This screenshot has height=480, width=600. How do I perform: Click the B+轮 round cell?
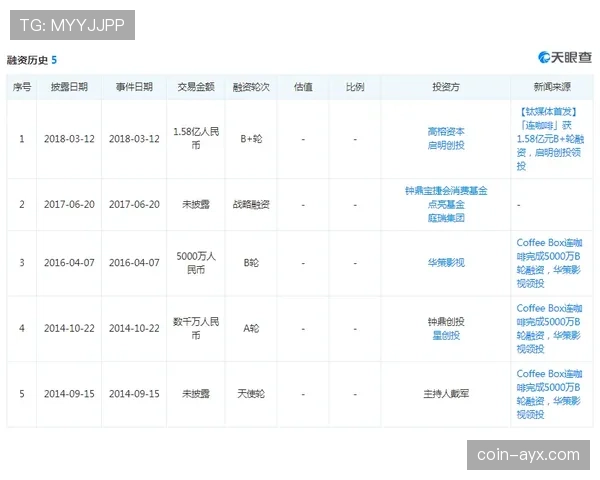(251, 139)
